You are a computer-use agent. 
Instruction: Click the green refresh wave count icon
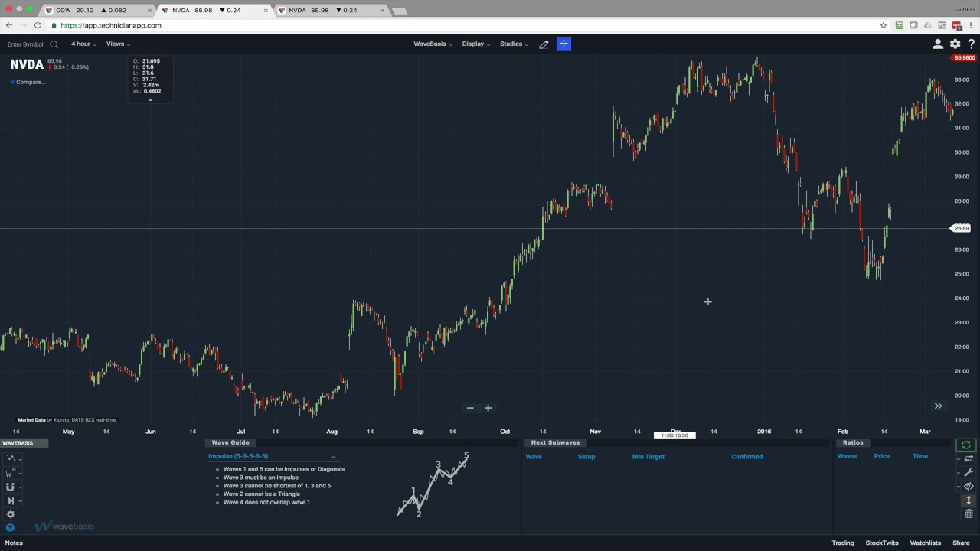pyautogui.click(x=966, y=445)
